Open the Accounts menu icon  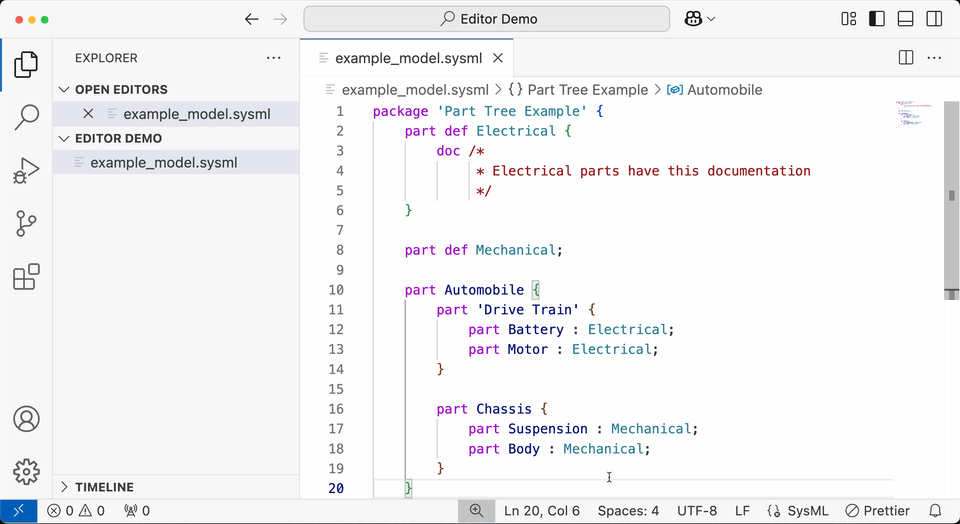(27, 419)
